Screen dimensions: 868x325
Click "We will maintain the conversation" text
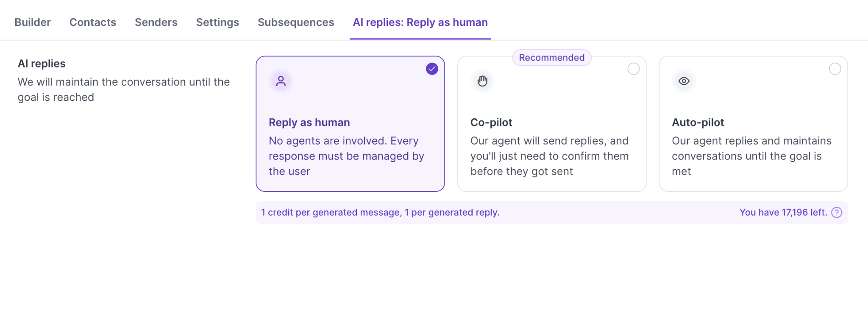point(124,90)
